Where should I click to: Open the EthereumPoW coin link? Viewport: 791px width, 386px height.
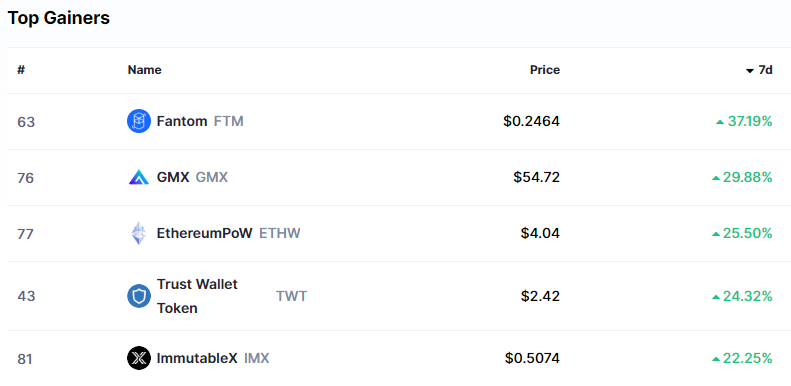tap(204, 233)
